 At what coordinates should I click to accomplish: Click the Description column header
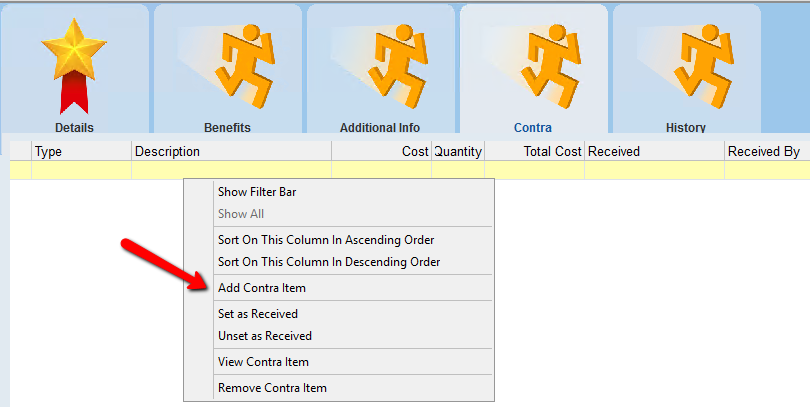pos(231,151)
